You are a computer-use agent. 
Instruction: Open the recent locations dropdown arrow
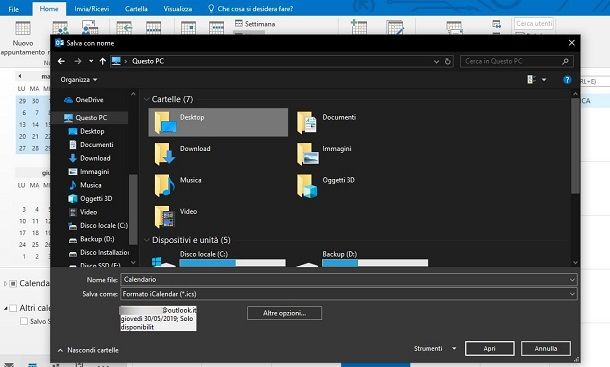91,61
